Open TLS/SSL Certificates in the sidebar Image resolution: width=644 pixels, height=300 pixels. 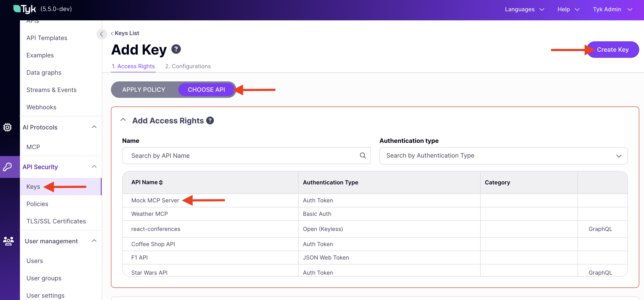56,221
